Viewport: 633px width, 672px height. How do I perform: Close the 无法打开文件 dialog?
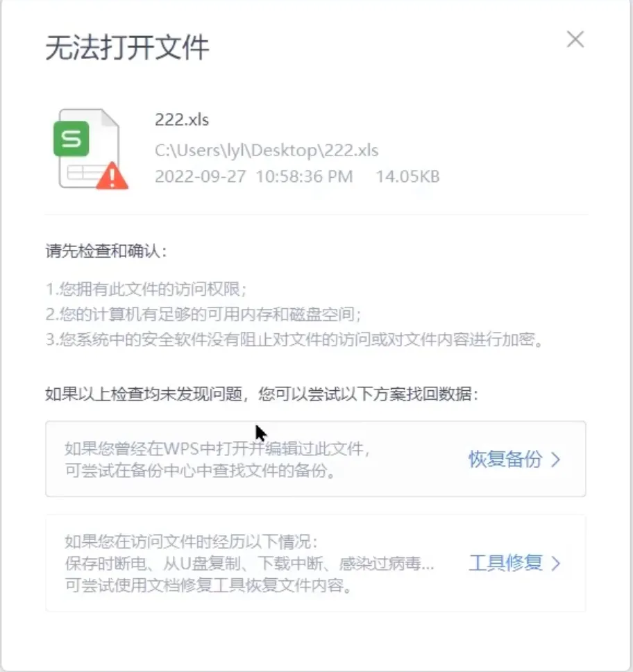point(575,40)
